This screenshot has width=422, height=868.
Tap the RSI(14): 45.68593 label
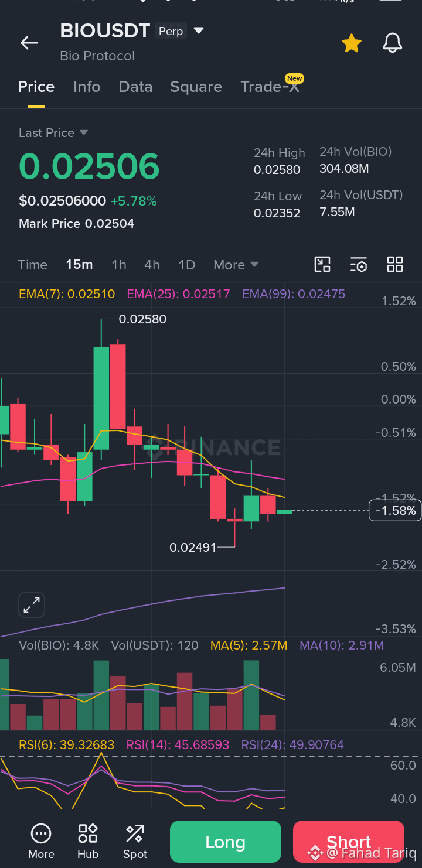(178, 745)
